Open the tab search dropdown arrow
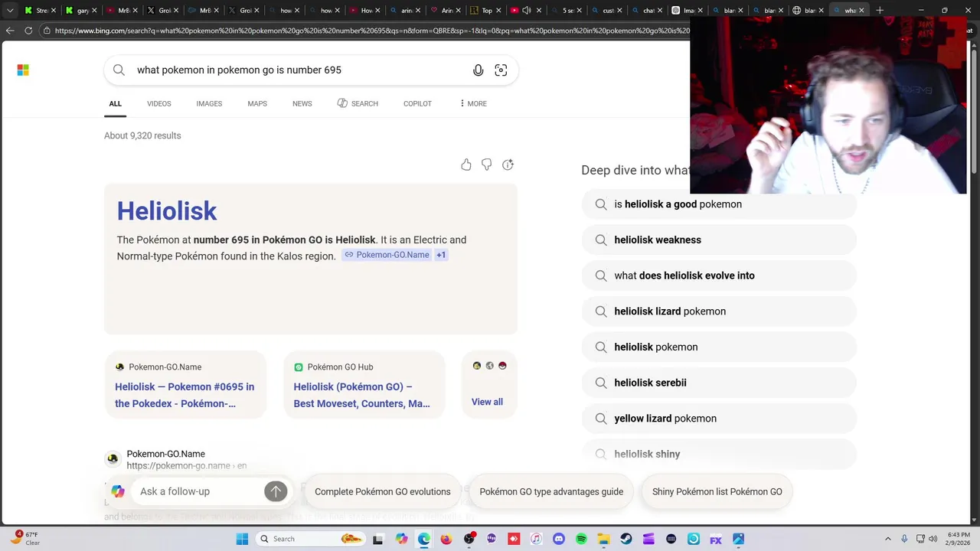980x551 pixels. coord(10,11)
